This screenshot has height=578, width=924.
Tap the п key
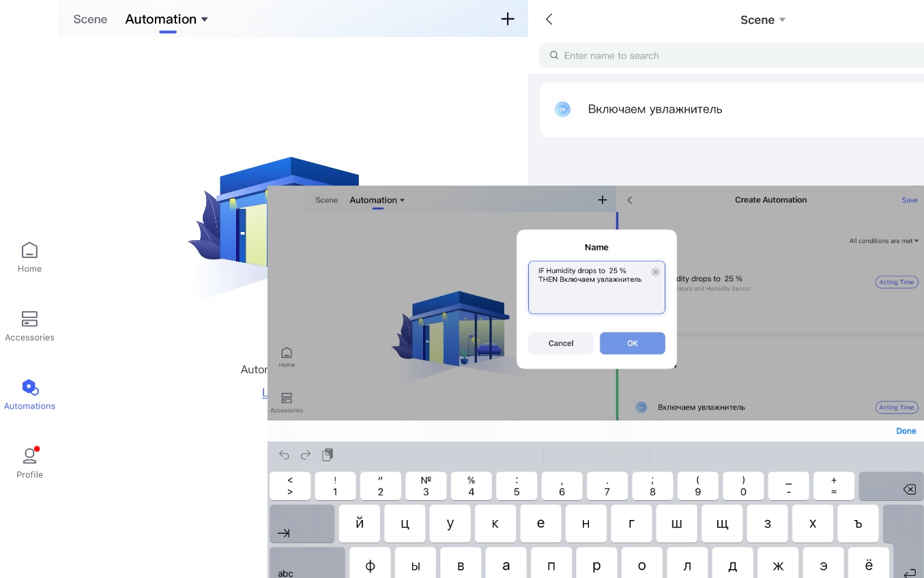(x=551, y=564)
